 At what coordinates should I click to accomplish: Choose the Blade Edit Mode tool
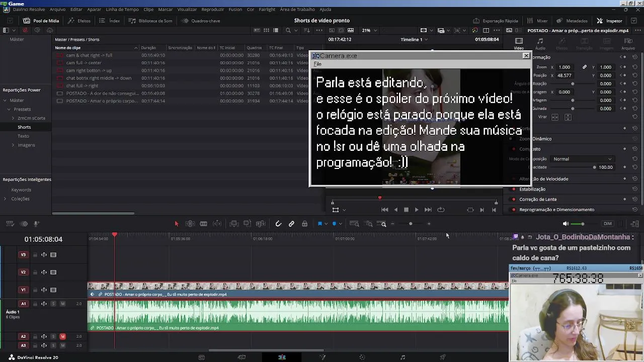[x=203, y=224]
